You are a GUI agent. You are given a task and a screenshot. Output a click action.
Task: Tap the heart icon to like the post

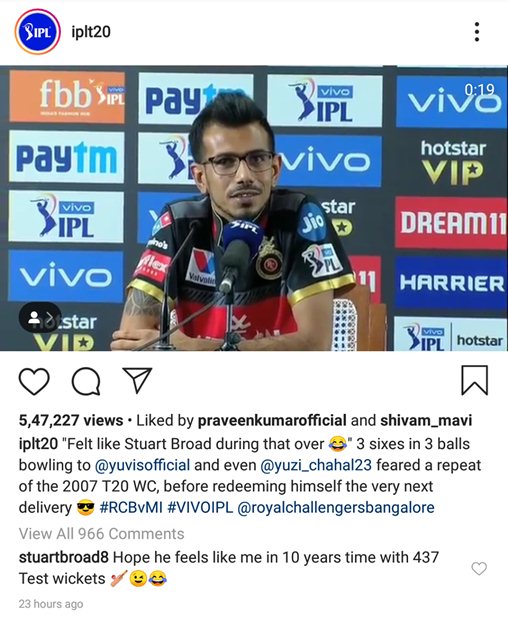(x=34, y=381)
